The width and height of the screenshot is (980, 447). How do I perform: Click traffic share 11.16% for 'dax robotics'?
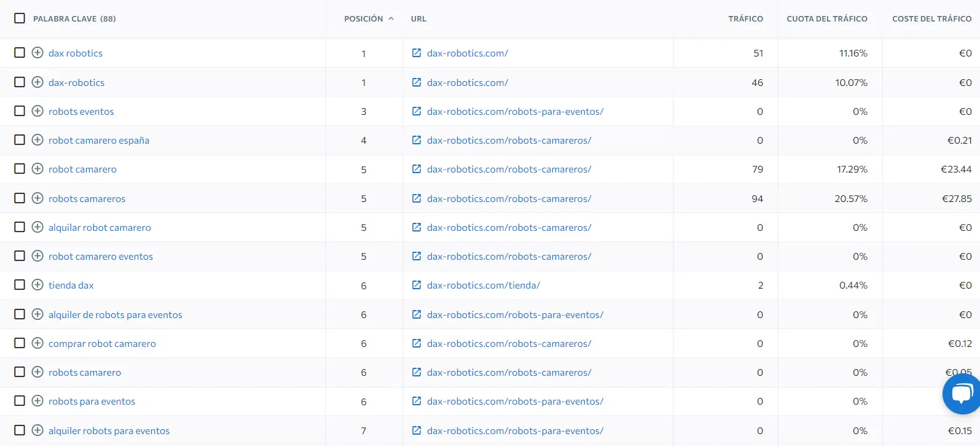click(853, 53)
